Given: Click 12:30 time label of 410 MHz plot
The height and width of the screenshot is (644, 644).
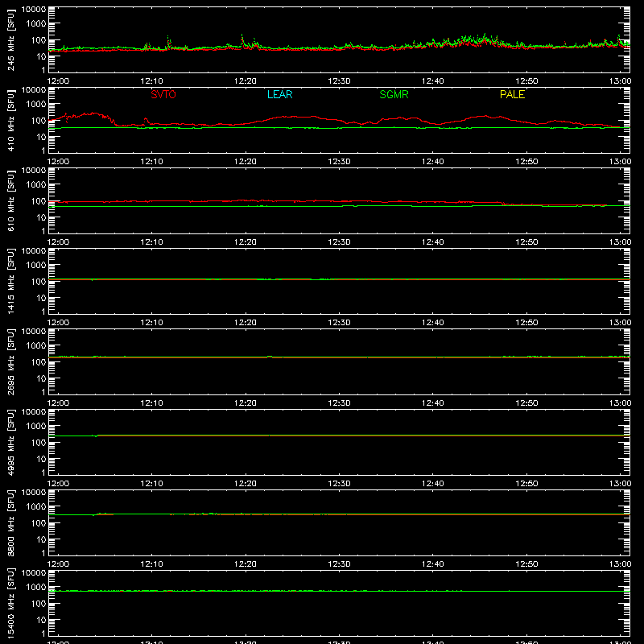Looking at the screenshot, I should [x=339, y=162].
